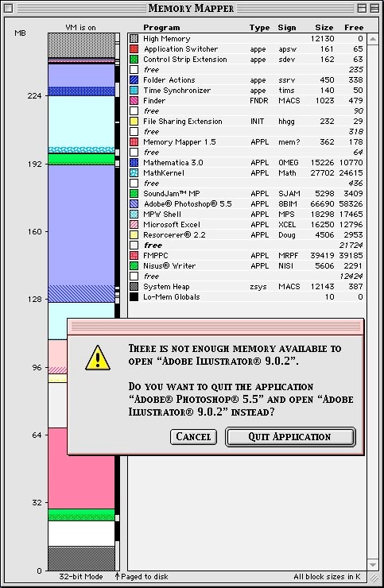Click the Adobe Photoshop 5.5 color icon
Image resolution: width=384 pixels, height=588 pixels.
[134, 204]
